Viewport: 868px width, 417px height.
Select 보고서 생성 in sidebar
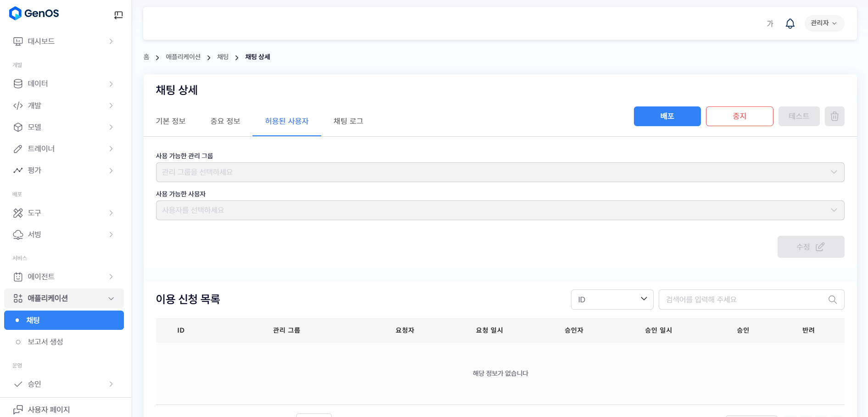[45, 342]
